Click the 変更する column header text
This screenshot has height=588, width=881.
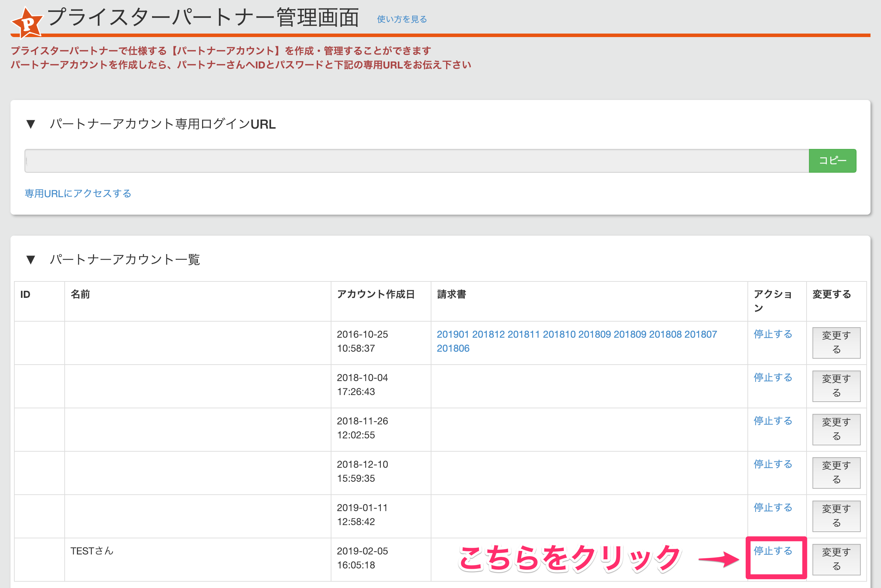(x=831, y=294)
